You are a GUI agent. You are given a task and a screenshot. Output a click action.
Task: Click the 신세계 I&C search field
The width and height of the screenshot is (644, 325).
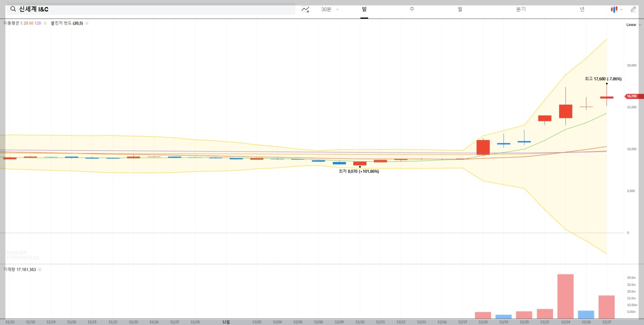coord(151,9)
